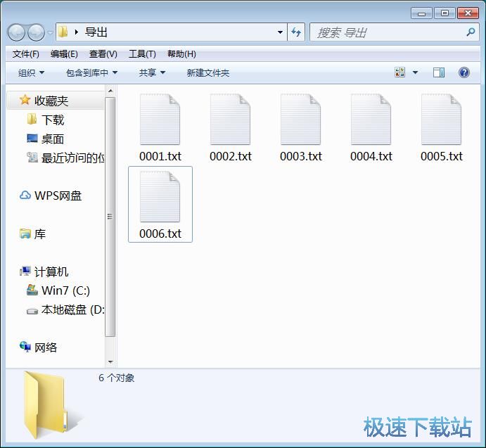The height and width of the screenshot is (448, 486).
Task: Select 最近访问的位置 in navigation pane
Action: click(x=65, y=158)
